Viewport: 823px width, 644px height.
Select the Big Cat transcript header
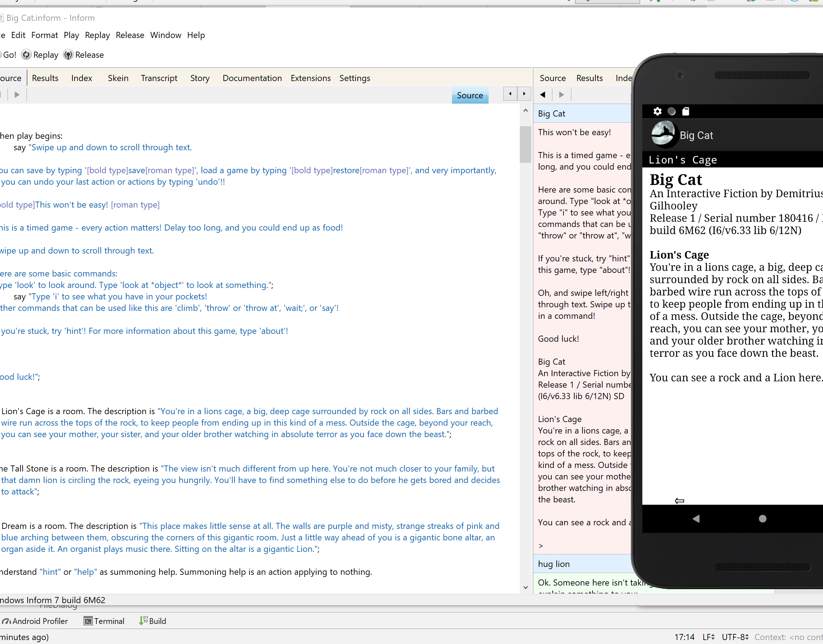click(582, 114)
